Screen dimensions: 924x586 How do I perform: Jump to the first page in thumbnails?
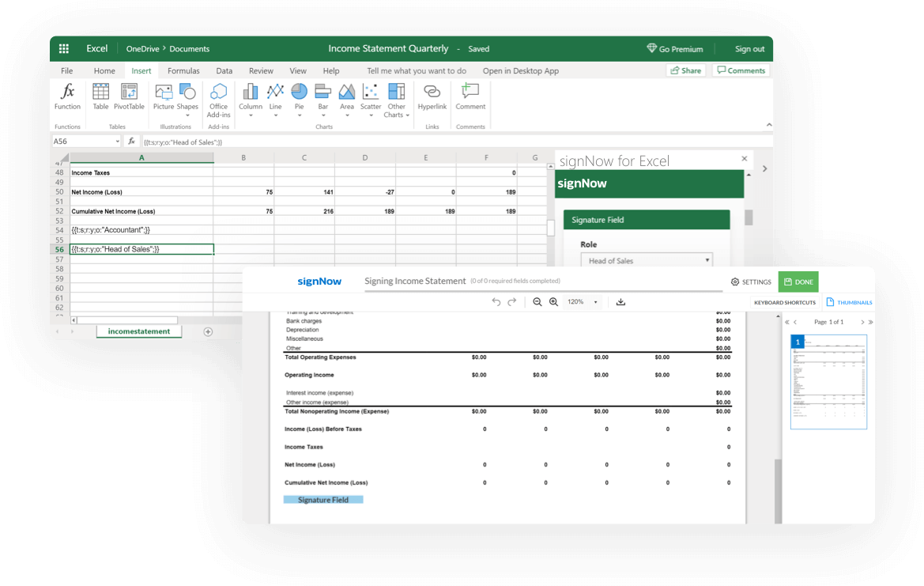786,323
